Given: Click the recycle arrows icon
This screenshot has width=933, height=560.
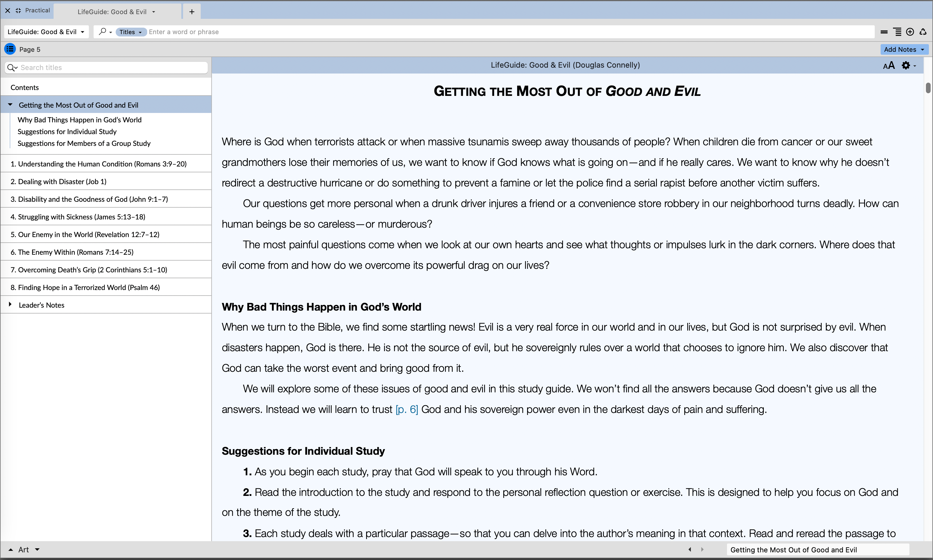Looking at the screenshot, I should coord(923,32).
